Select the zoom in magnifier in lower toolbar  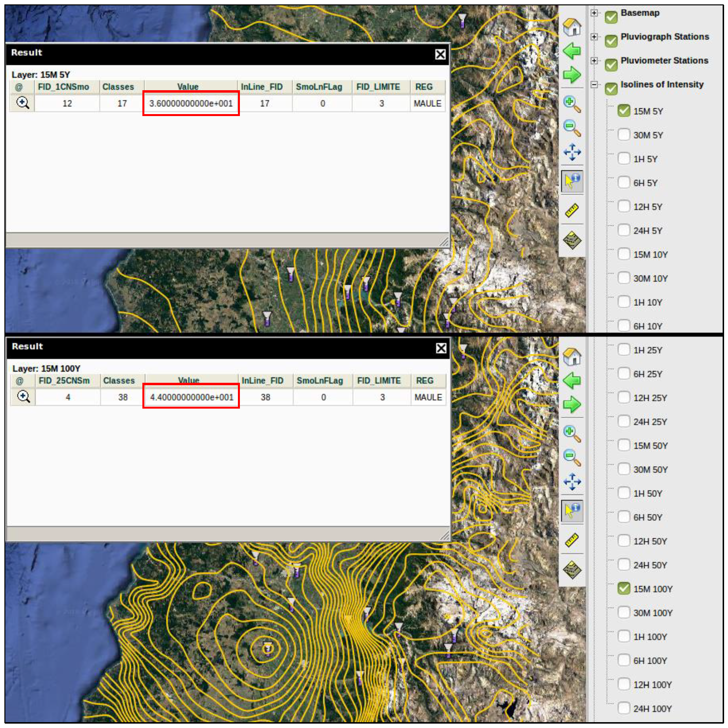click(x=572, y=433)
